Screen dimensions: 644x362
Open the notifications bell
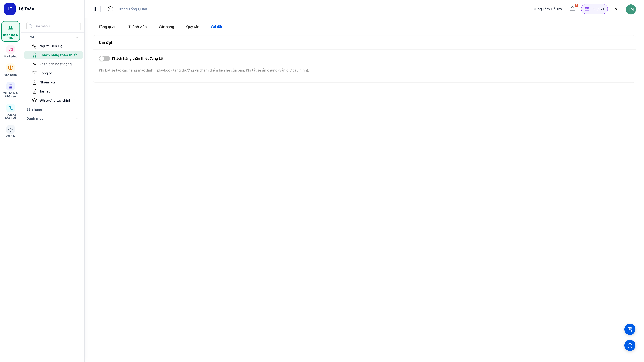(x=573, y=9)
